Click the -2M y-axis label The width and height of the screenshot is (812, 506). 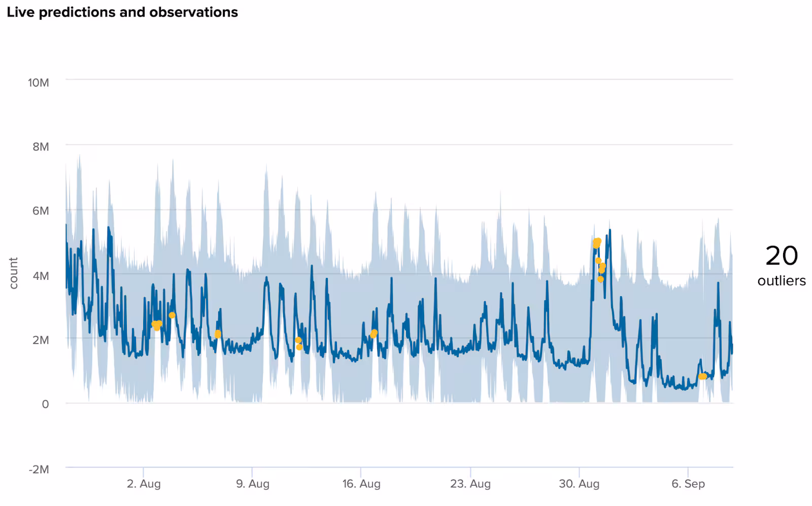(39, 469)
